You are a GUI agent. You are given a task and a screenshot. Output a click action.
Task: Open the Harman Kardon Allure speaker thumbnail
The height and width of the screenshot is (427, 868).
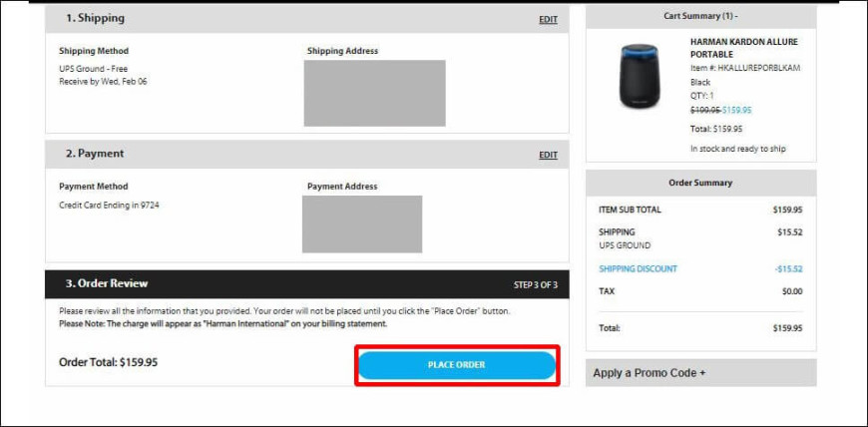click(x=640, y=76)
